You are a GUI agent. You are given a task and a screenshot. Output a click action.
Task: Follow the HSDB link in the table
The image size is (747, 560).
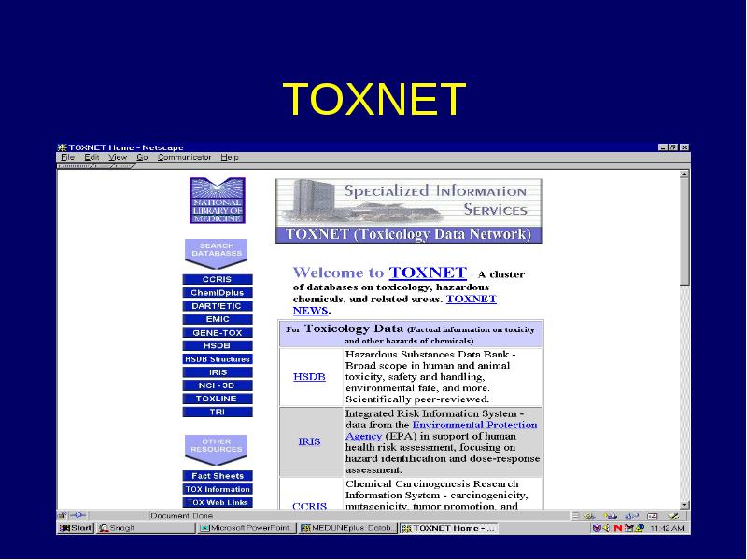[x=309, y=377]
